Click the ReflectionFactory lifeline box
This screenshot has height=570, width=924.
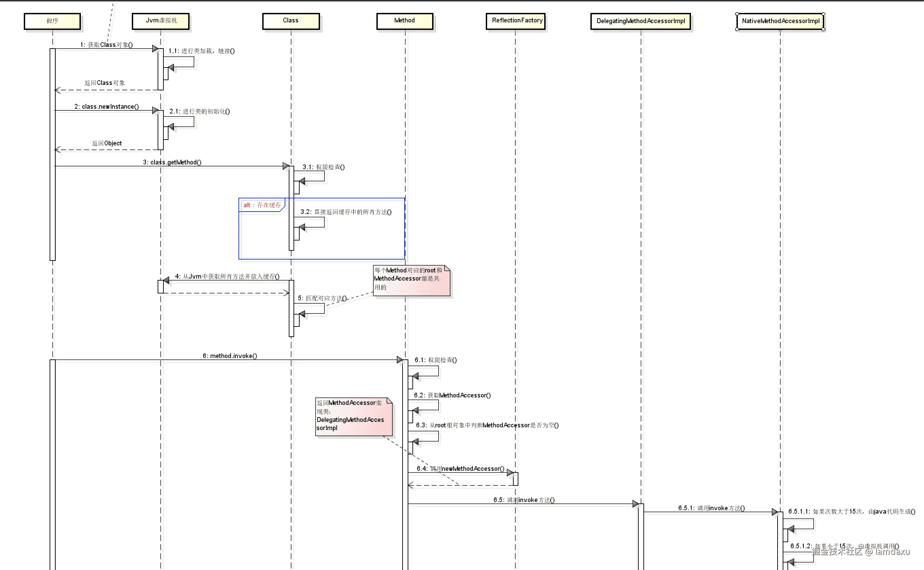click(515, 21)
